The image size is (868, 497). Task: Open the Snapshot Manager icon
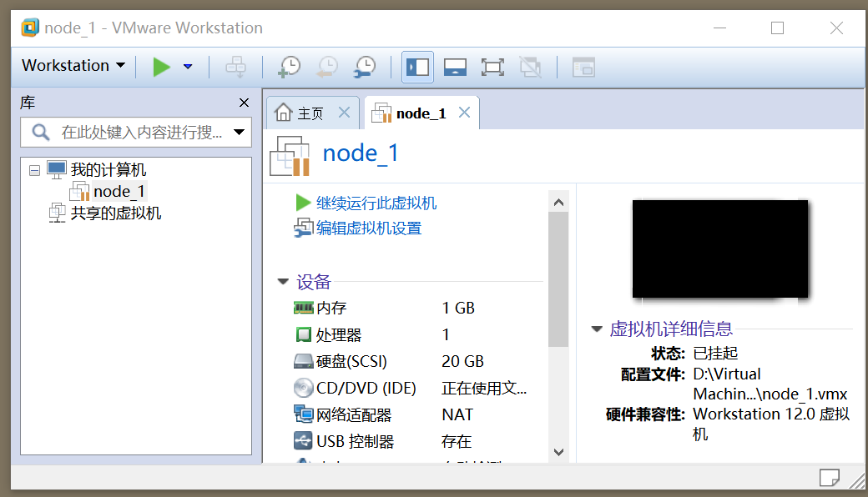(365, 67)
